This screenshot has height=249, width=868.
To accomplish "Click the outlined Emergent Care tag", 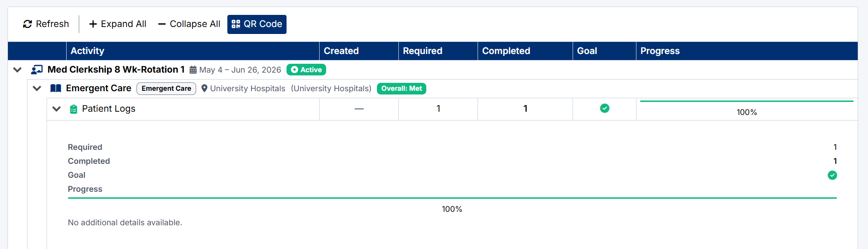I will [166, 88].
